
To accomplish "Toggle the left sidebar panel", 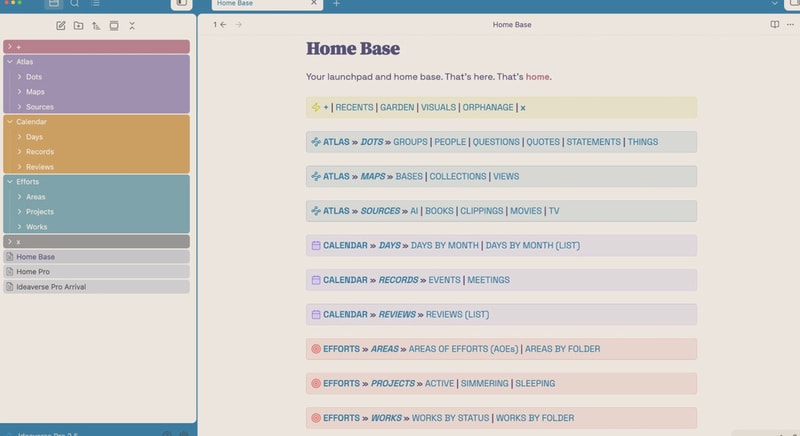I will pos(181,4).
